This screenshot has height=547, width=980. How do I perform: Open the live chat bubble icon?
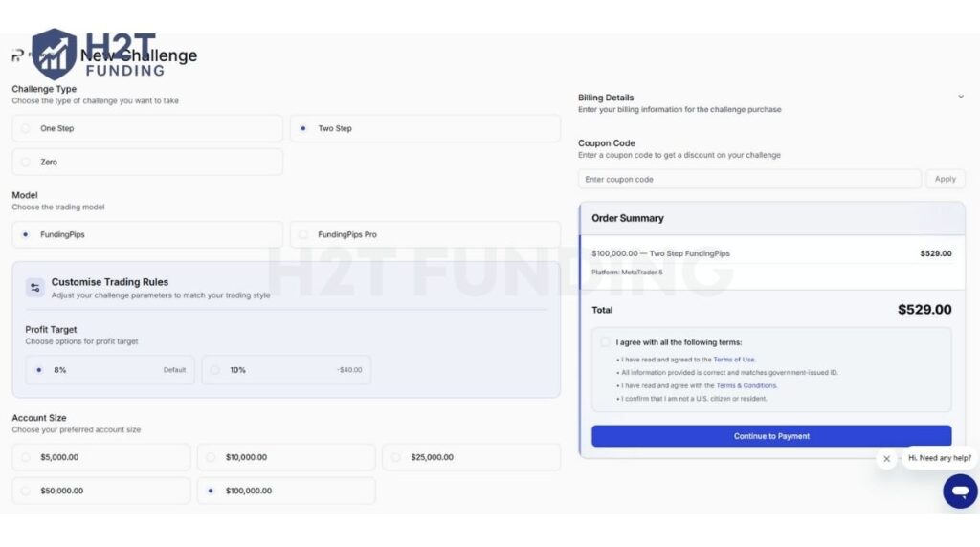pos(959,491)
